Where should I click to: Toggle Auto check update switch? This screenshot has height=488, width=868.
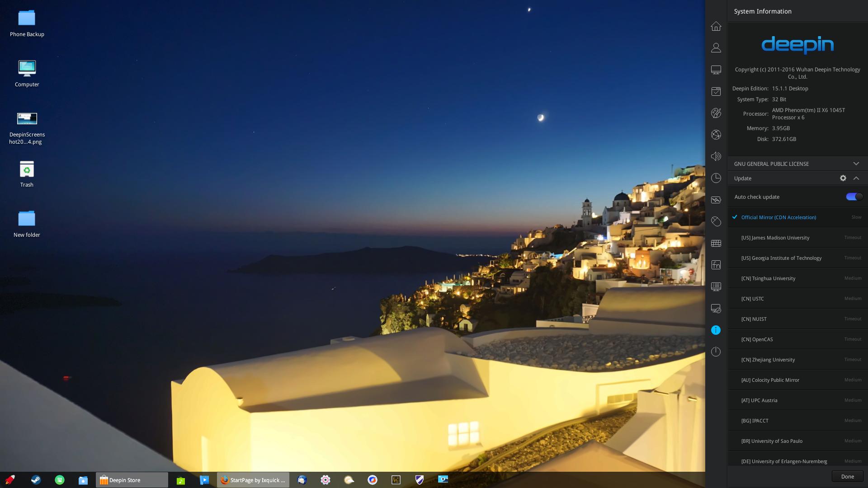(x=854, y=197)
